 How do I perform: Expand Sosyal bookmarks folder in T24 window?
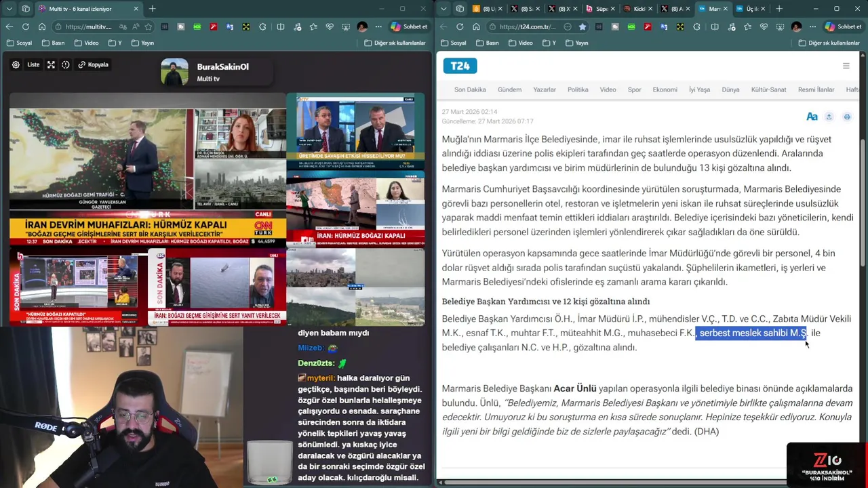pos(453,43)
